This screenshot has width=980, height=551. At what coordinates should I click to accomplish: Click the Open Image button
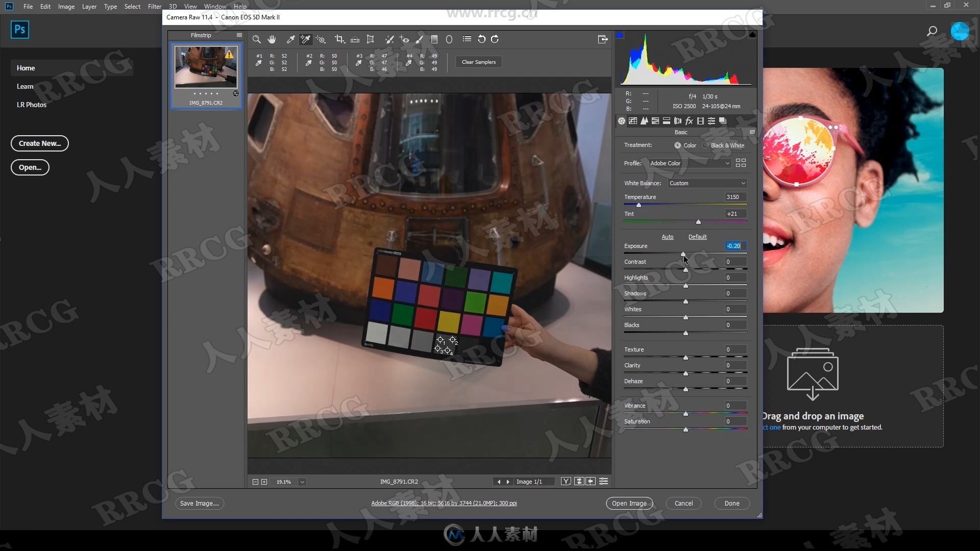click(628, 503)
